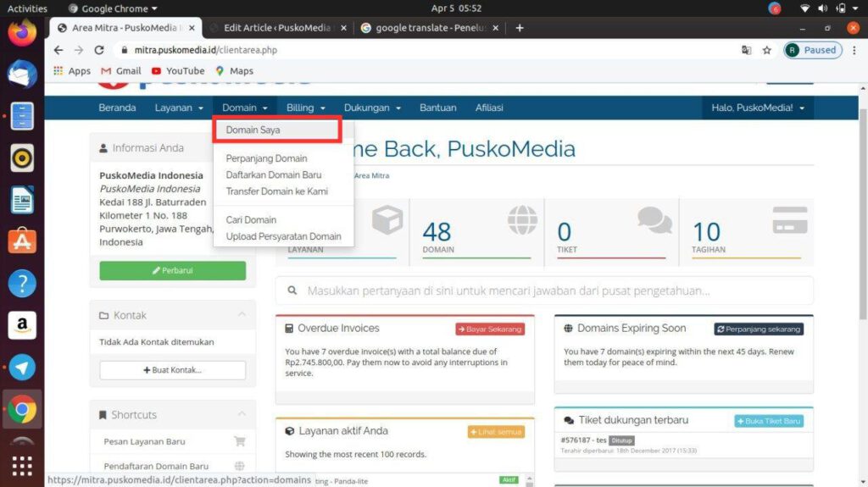
Task: Expand the Billing dropdown menu
Action: [305, 108]
